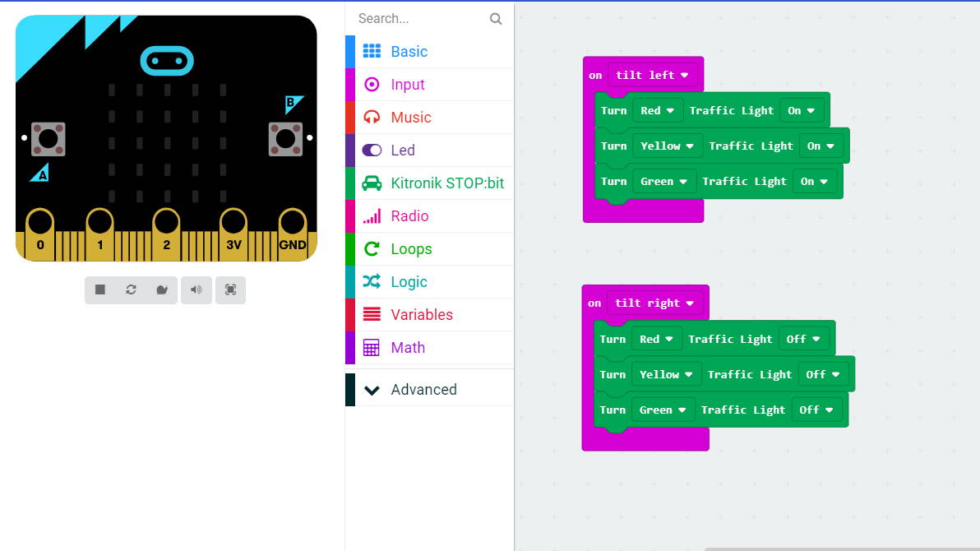Open the Led category
Viewport: 980px width, 551px height.
(429, 150)
